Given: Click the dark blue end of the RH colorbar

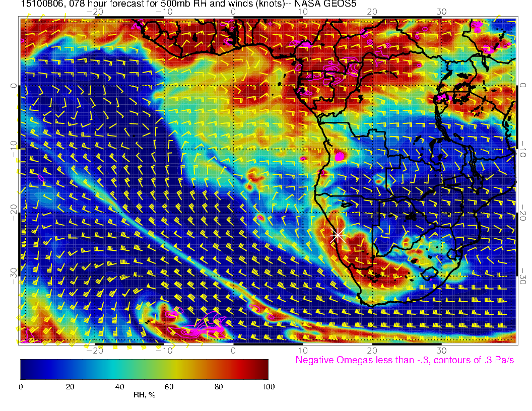Looking at the screenshot, I should [x=25, y=369].
